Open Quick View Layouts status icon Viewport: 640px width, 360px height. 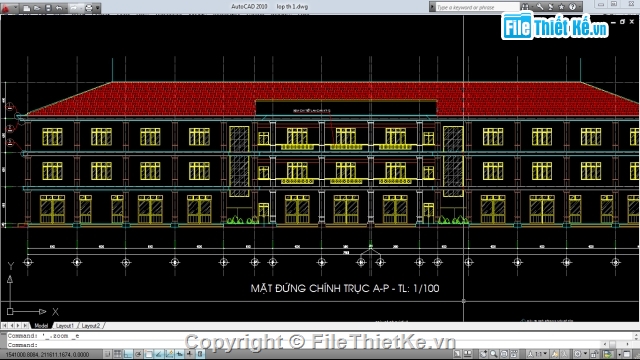(x=468, y=354)
